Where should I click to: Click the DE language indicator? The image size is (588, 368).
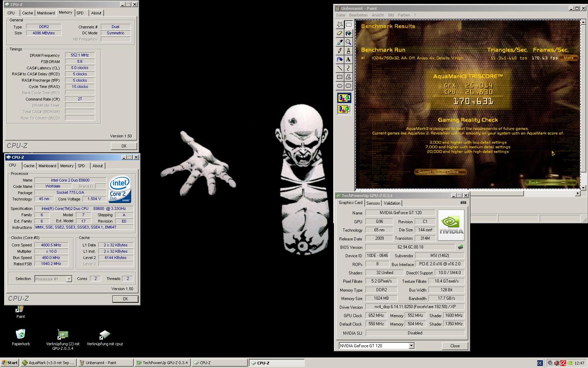[539, 363]
